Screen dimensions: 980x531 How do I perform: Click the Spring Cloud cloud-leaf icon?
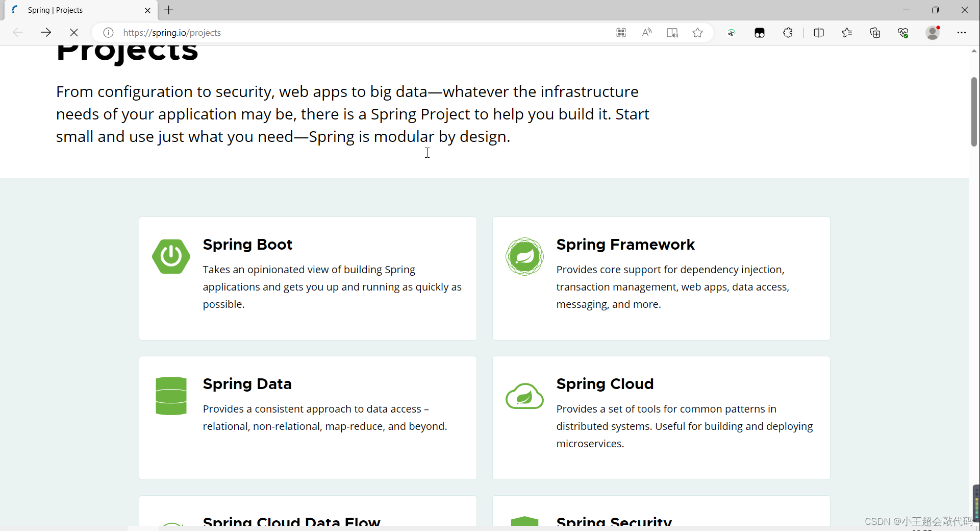tap(524, 396)
